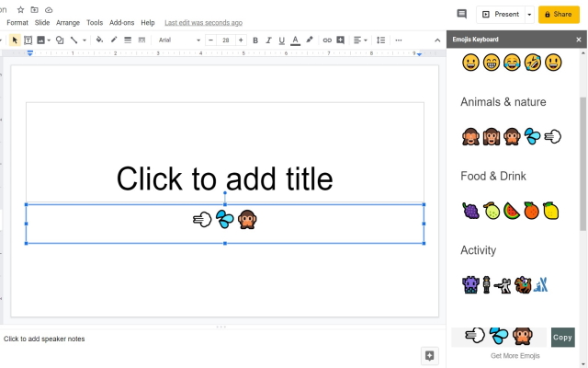Click the move to folder icon
This screenshot has width=588, height=368.
click(34, 10)
